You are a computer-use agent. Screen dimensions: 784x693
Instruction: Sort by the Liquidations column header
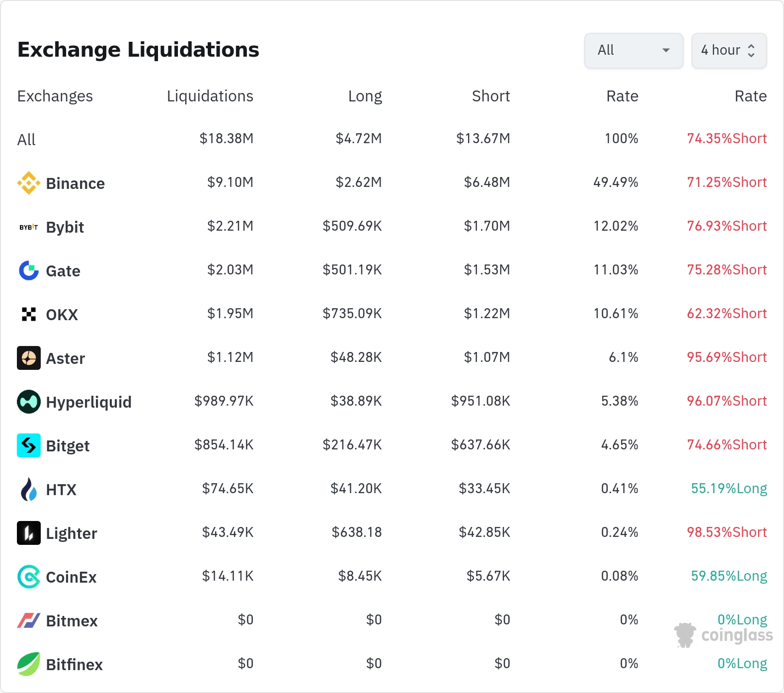click(210, 96)
